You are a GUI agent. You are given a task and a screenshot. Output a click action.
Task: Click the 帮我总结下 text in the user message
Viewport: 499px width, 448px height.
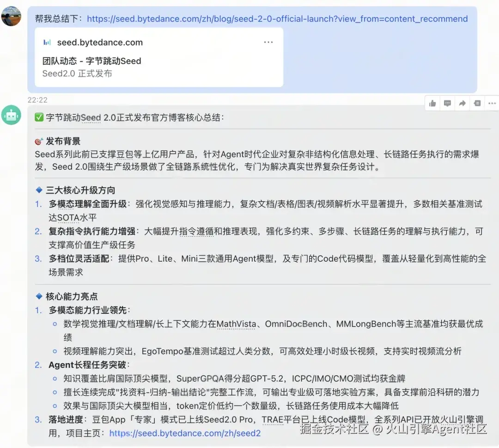tap(57, 19)
